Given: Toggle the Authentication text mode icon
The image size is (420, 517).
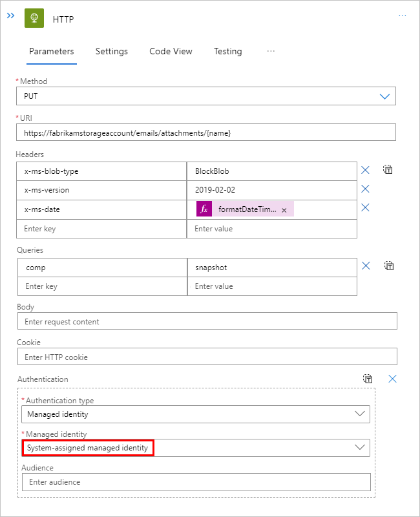Looking at the screenshot, I should 368,379.
